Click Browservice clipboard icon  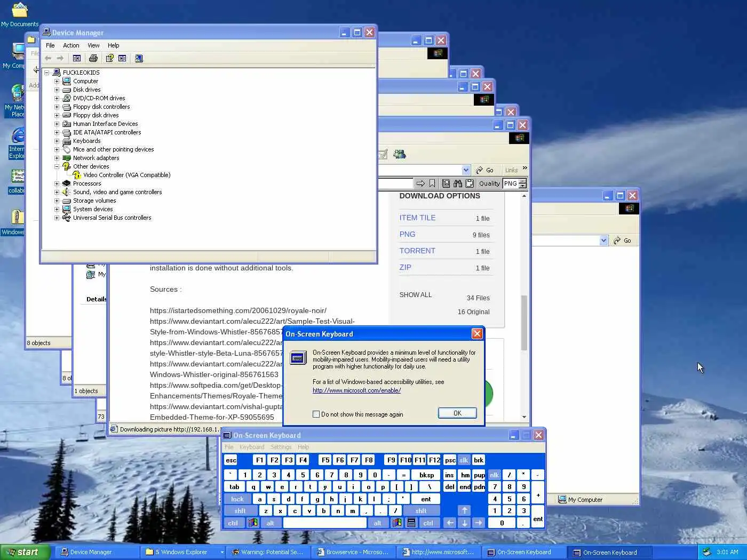[470, 183]
